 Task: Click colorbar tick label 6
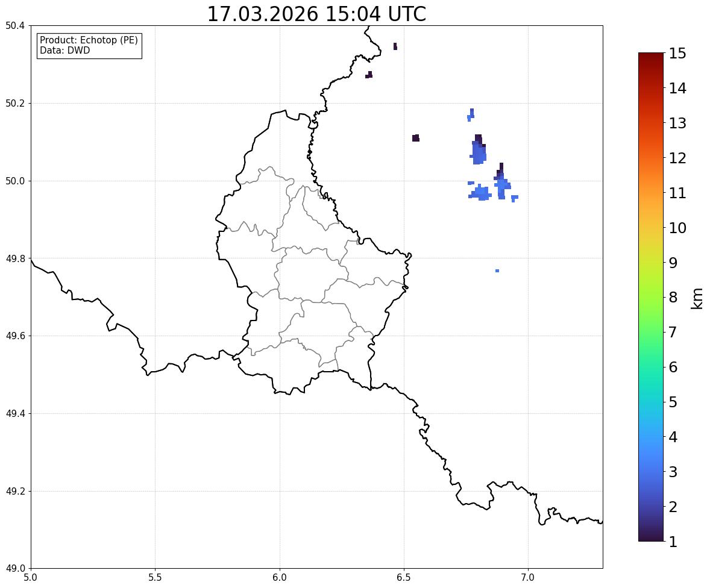(x=673, y=367)
